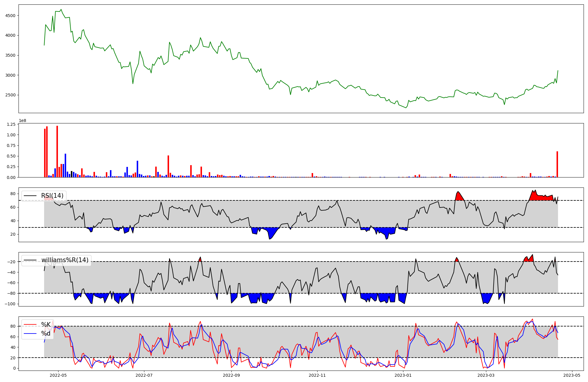This screenshot has width=588, height=382.
Task: Click the 2022-11 x-axis date label
Action: (318, 375)
